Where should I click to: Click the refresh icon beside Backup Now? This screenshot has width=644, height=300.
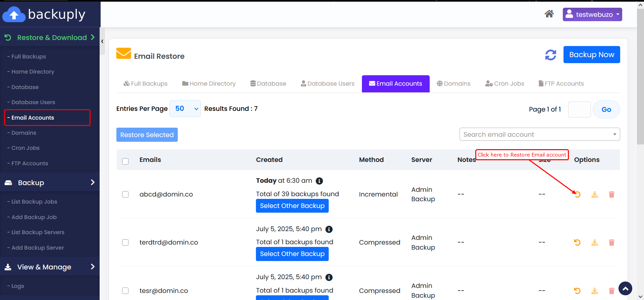coord(550,55)
